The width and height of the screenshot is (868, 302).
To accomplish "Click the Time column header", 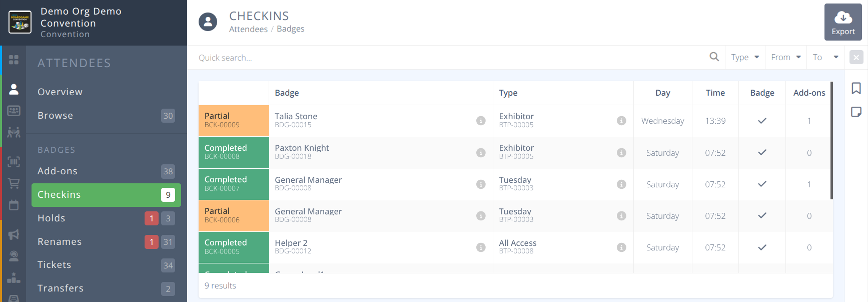I will click(x=715, y=93).
